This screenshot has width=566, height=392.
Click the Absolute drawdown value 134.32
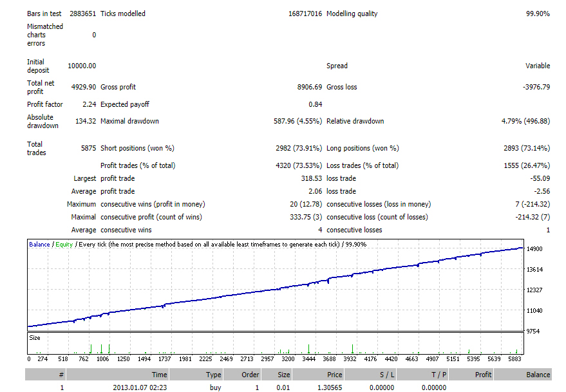[86, 121]
